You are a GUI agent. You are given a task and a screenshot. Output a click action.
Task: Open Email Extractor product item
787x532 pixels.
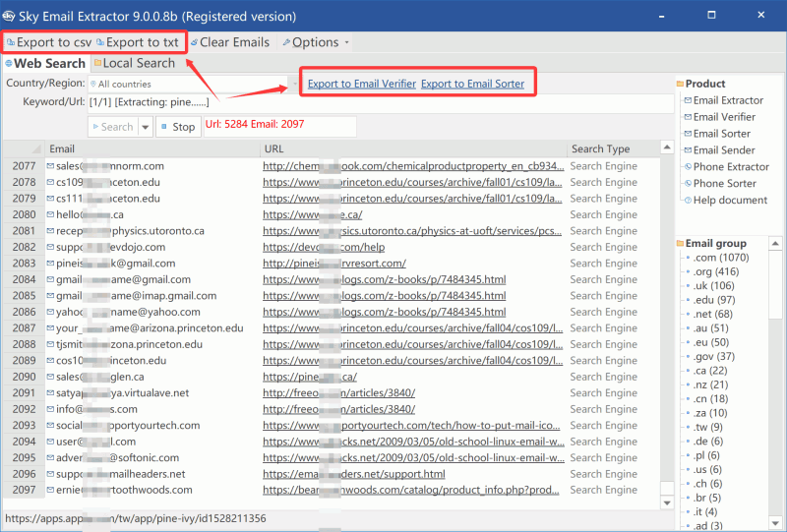click(x=724, y=100)
